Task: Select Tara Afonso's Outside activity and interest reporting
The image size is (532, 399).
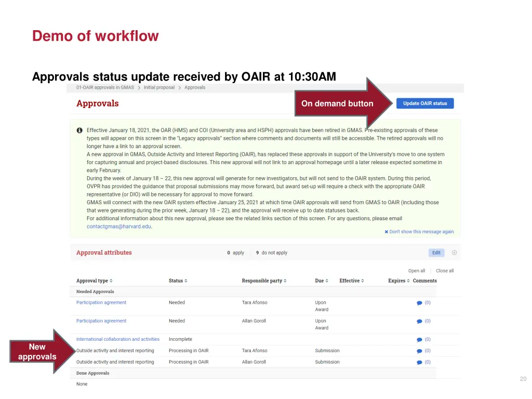Action: pos(115,351)
